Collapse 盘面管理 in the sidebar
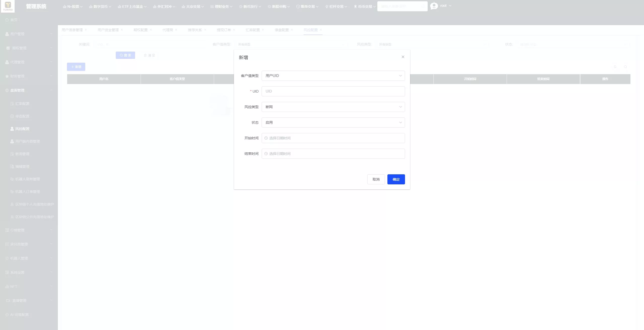The width and height of the screenshot is (644, 330). (x=29, y=90)
